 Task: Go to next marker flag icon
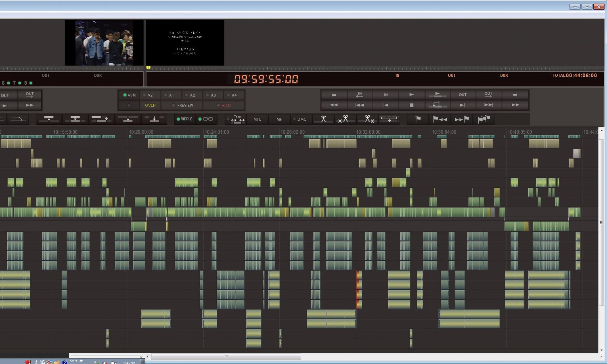462,119
